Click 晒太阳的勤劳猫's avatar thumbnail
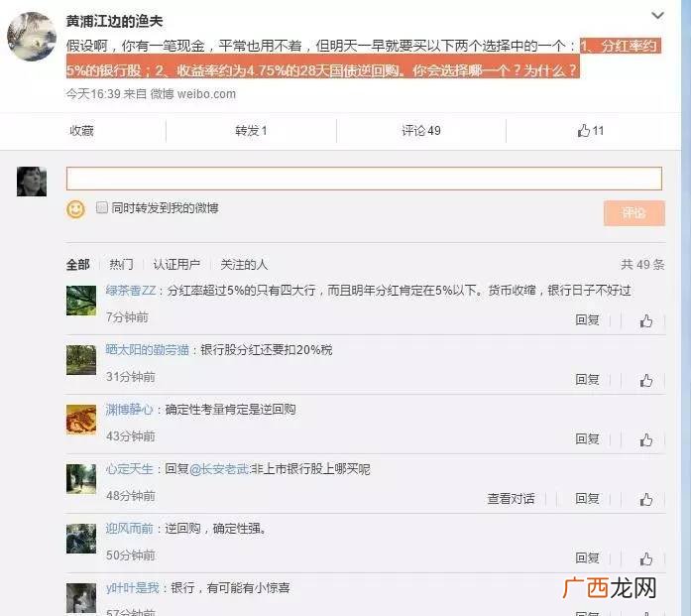This screenshot has height=616, width=691. [81, 360]
